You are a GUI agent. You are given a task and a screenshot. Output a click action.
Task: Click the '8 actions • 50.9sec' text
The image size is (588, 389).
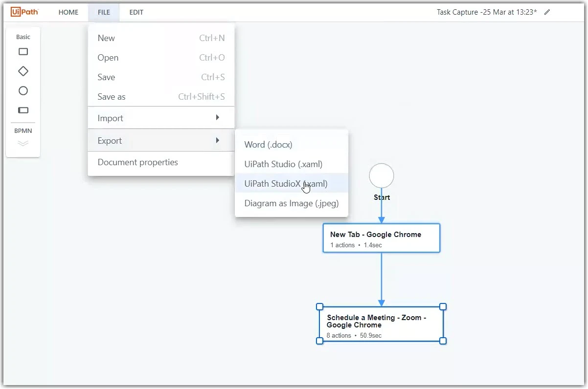pyautogui.click(x=354, y=336)
